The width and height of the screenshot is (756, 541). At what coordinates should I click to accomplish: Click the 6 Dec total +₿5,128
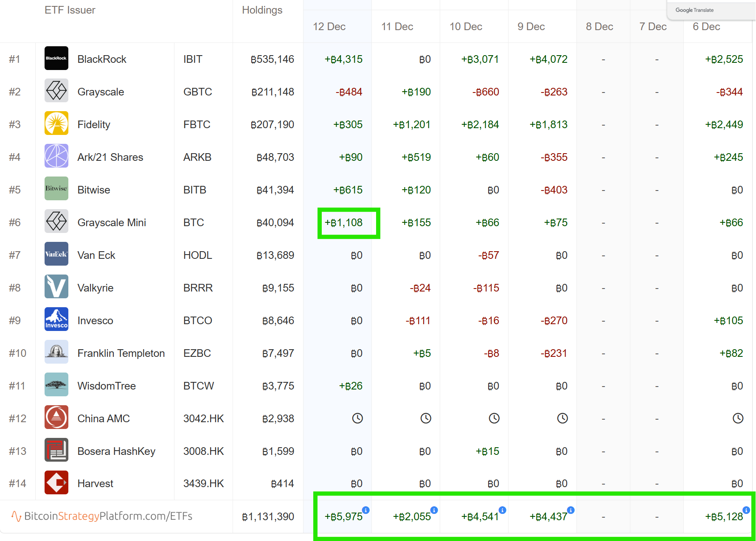click(724, 517)
